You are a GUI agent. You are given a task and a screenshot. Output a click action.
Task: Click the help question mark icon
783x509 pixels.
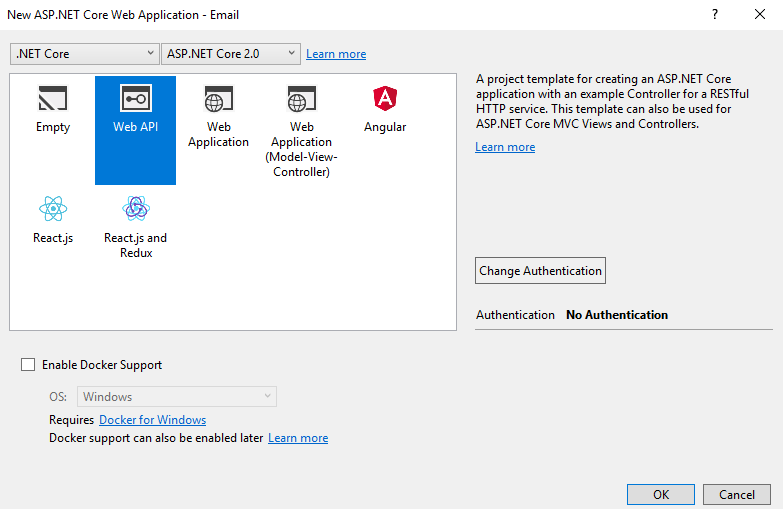tap(715, 14)
